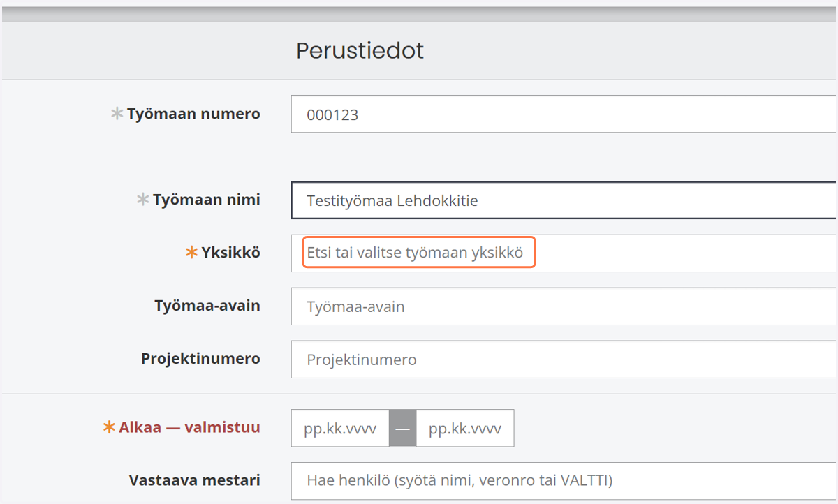Click the Työmaa-avain input field
The image size is (838, 504).
click(564, 306)
